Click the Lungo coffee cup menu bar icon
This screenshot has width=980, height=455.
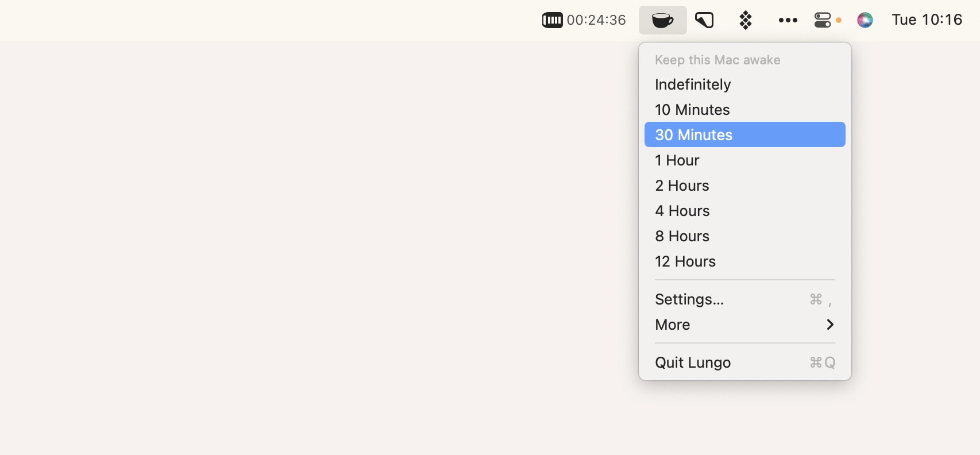click(662, 20)
